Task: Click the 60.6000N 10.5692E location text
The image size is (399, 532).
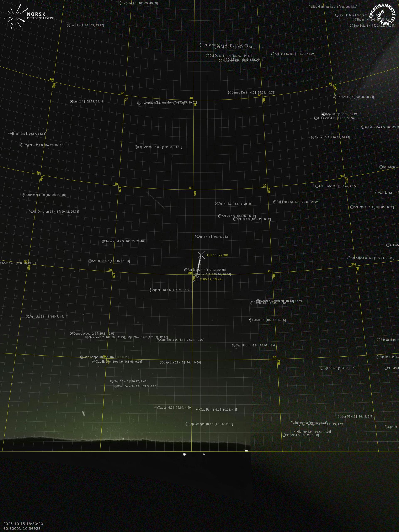Action: click(x=22, y=529)
